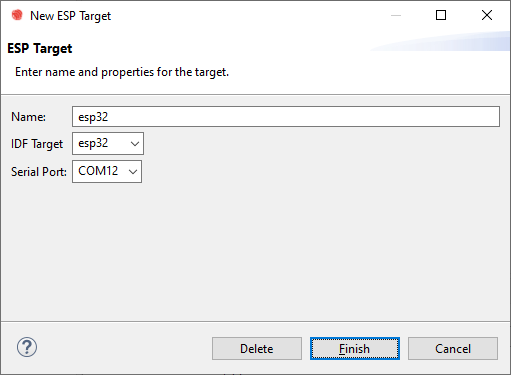Screen dimensions: 511x375
Task: Open the Serial Port COM12 dropdown
Action: [107, 171]
